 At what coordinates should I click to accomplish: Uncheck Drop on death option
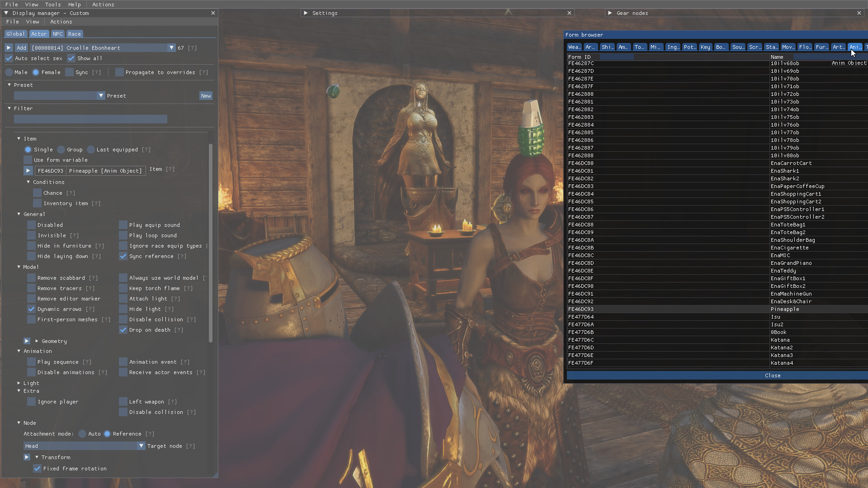[123, 330]
